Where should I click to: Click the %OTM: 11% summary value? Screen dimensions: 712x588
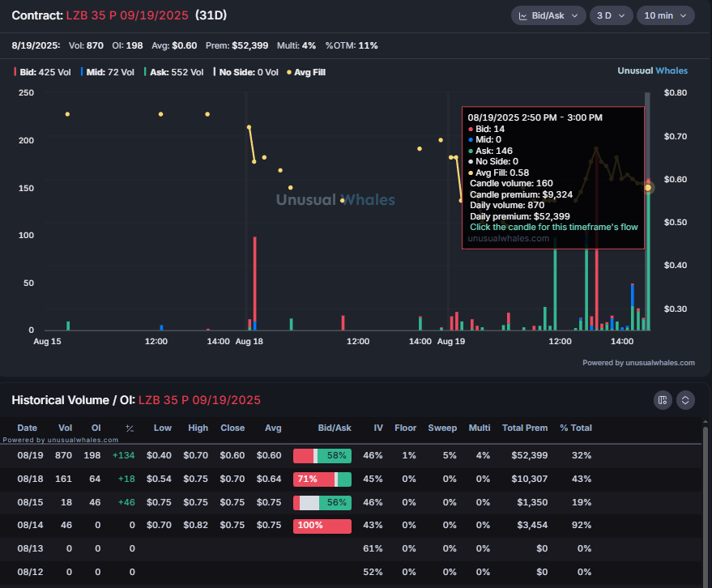point(352,45)
